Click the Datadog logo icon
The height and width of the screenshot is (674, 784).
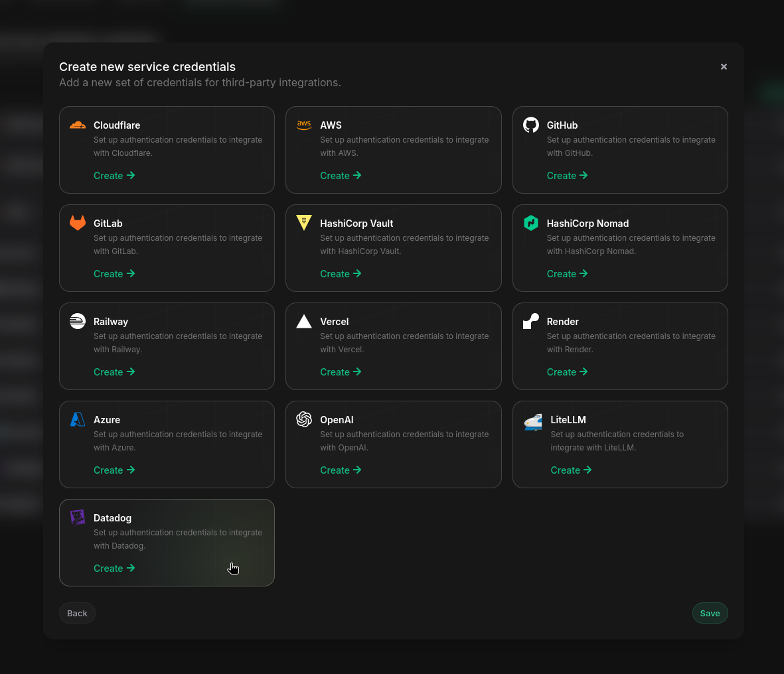point(78,517)
